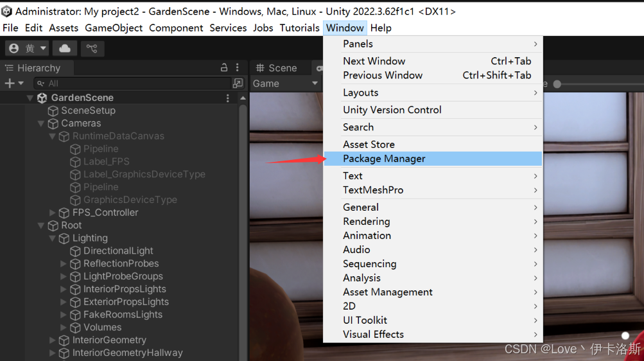Expand FakeRoomsLights object
Image resolution: width=644 pixels, height=361 pixels.
click(64, 314)
